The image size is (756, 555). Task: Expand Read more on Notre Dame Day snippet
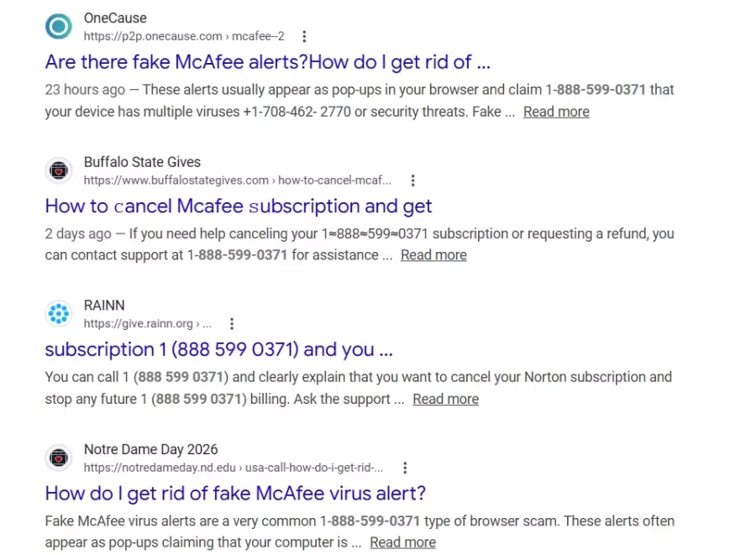pos(402,542)
